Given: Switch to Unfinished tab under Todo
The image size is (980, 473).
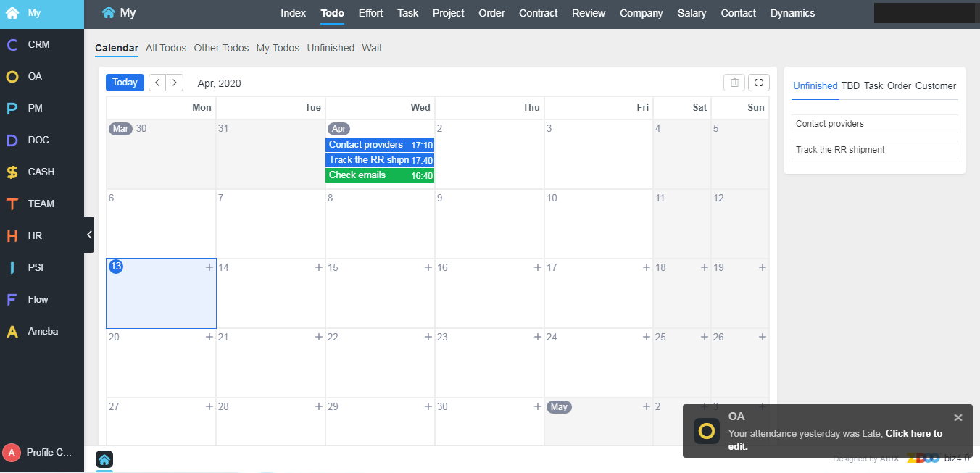Looking at the screenshot, I should (331, 48).
